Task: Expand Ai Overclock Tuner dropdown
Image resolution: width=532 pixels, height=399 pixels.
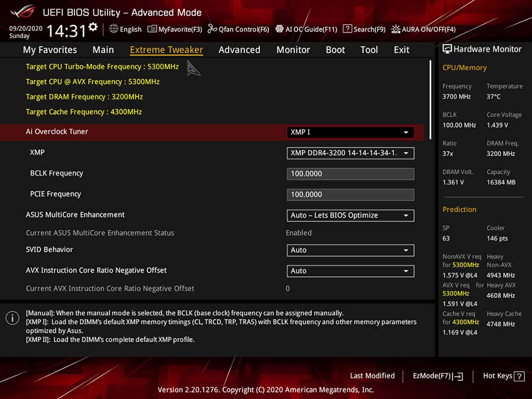Action: click(350, 132)
